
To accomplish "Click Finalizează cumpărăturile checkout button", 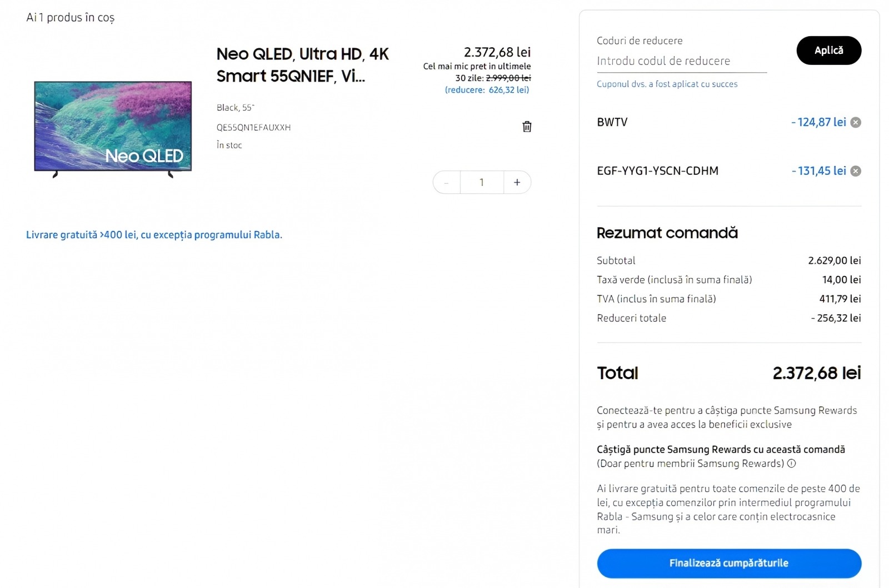I will (729, 563).
